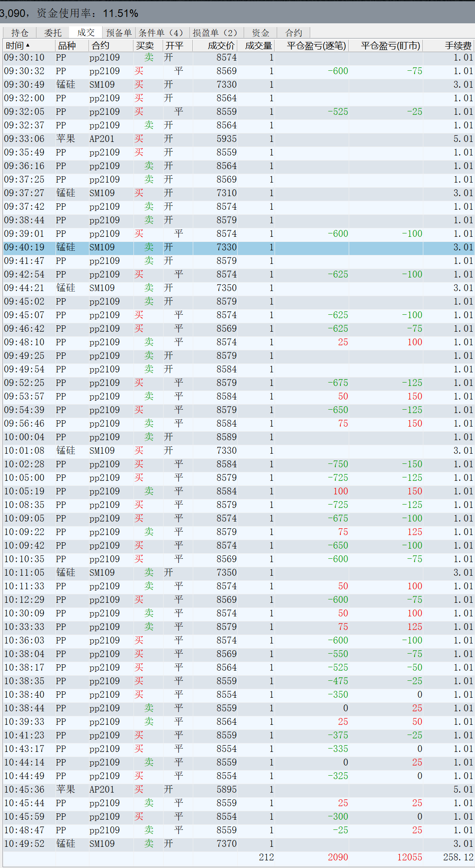Open the 资金 tab
Image resolution: width=475 pixels, height=868 pixels.
pos(260,33)
